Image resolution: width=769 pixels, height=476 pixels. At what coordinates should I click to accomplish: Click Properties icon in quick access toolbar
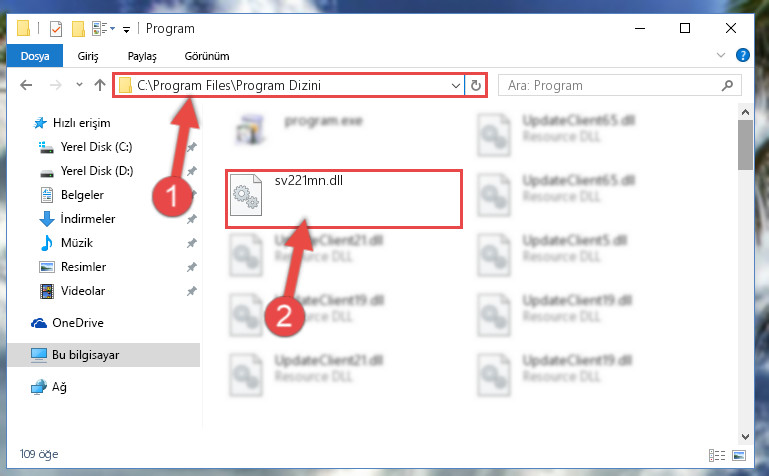tap(56, 29)
